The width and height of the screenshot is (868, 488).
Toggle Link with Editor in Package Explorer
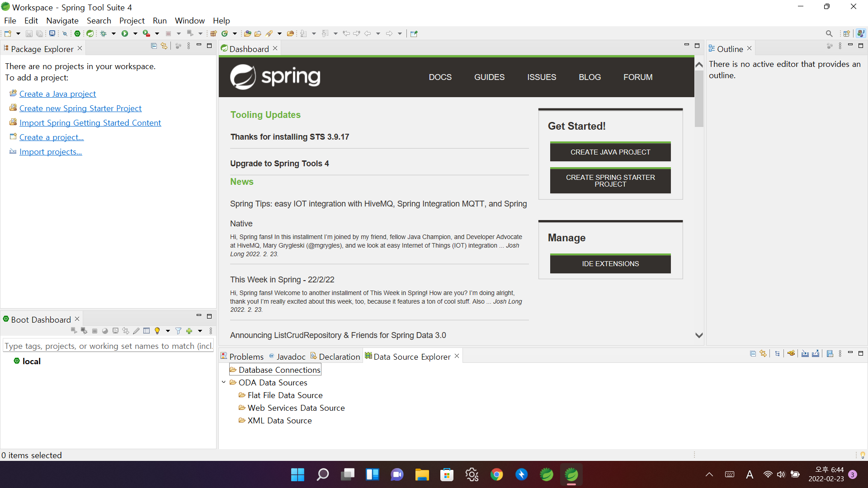coord(164,46)
